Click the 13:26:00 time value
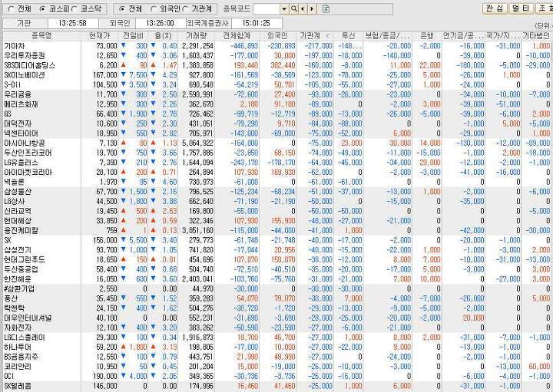 click(160, 23)
